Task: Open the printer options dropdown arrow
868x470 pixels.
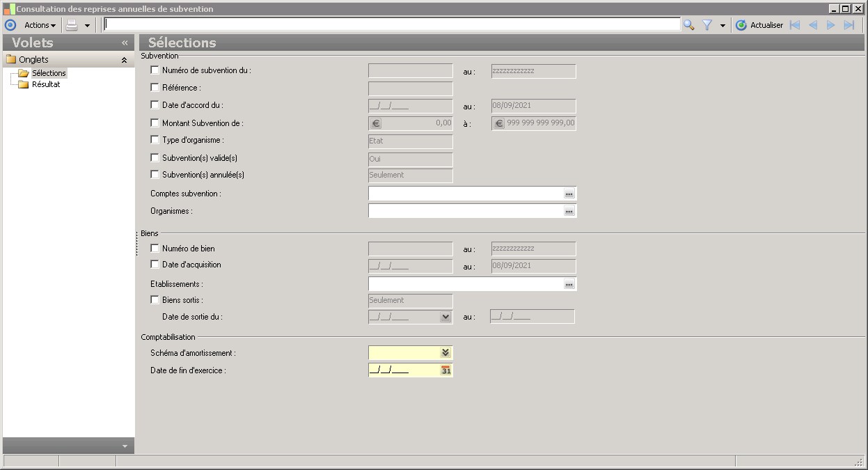Action: (x=87, y=26)
